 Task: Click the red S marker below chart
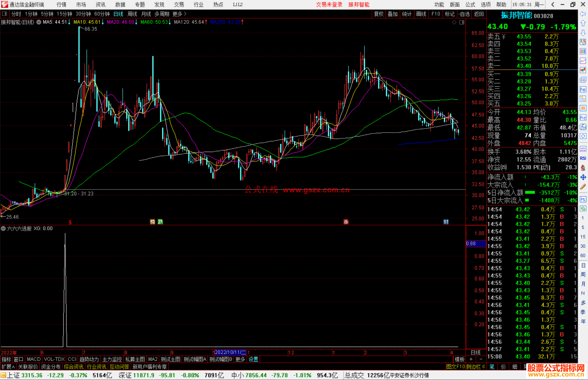(x=70, y=222)
